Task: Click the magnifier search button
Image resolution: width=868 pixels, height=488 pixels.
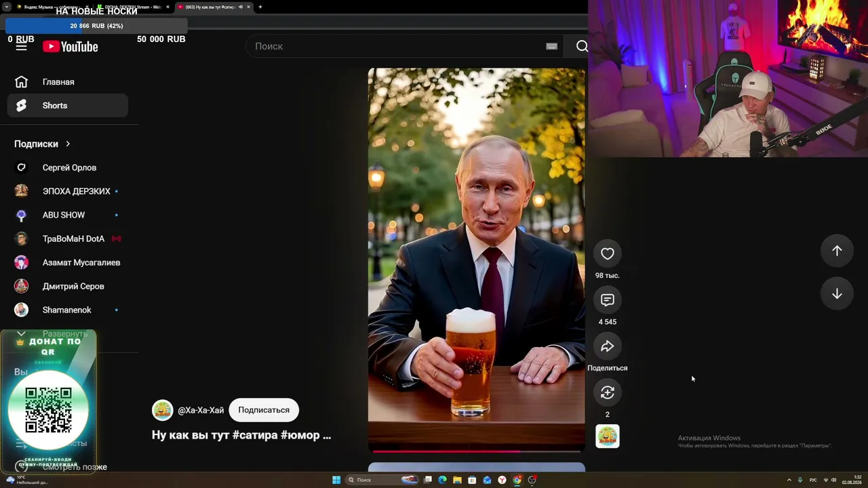Action: point(582,46)
